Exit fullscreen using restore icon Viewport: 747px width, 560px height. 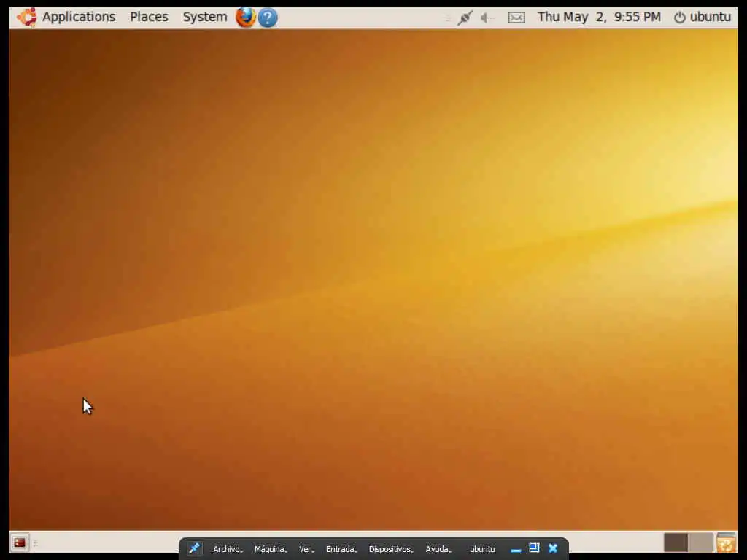pyautogui.click(x=534, y=548)
